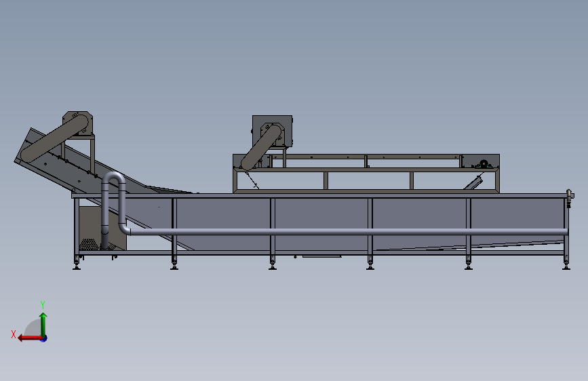This screenshot has height=381, width=588.
Task: Select the octagonal drive cover on the inclined conveyor
Action: point(77,123)
